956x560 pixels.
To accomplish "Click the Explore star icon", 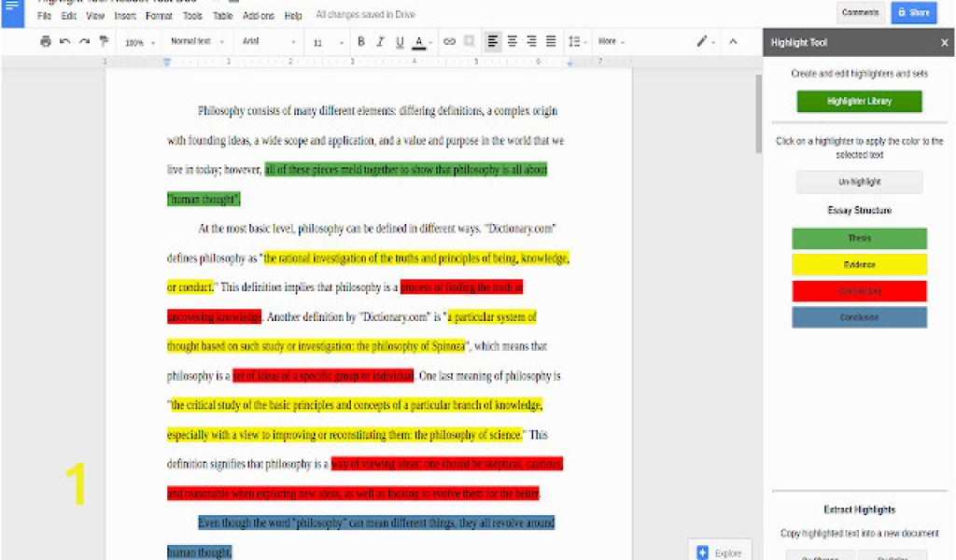I will (x=703, y=553).
